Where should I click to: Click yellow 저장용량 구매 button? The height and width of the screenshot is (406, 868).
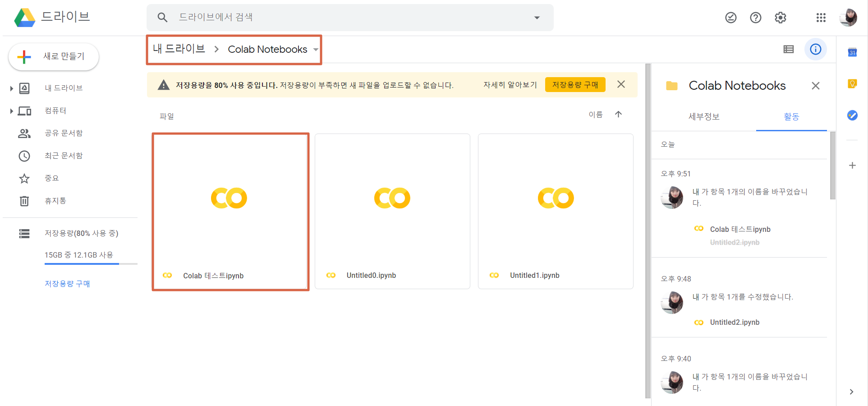point(575,85)
